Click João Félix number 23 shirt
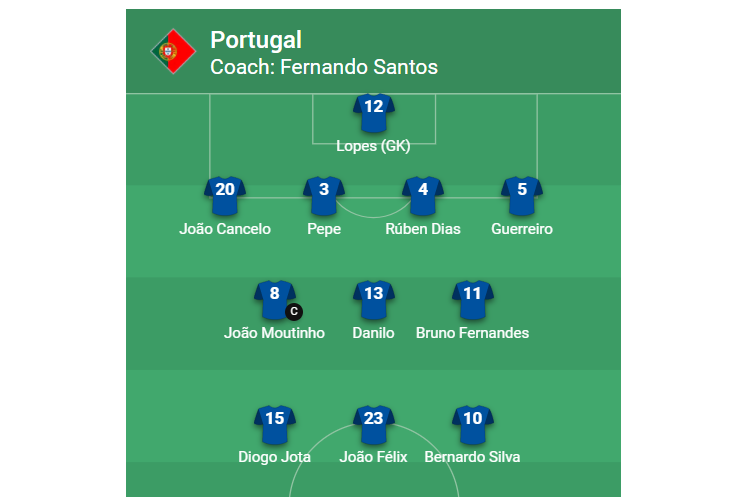Image resolution: width=734 pixels, height=497 pixels. (x=374, y=424)
